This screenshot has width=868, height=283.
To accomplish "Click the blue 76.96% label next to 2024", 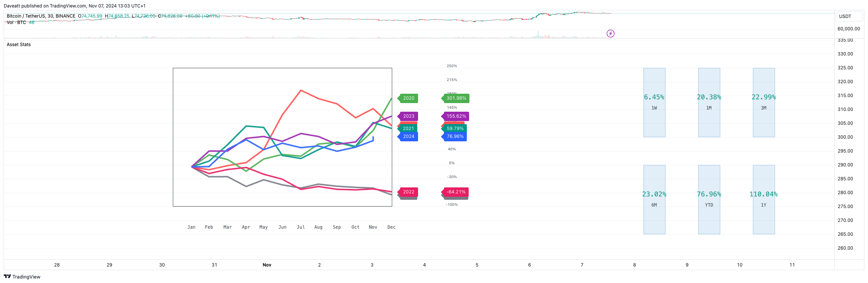I will pyautogui.click(x=454, y=136).
